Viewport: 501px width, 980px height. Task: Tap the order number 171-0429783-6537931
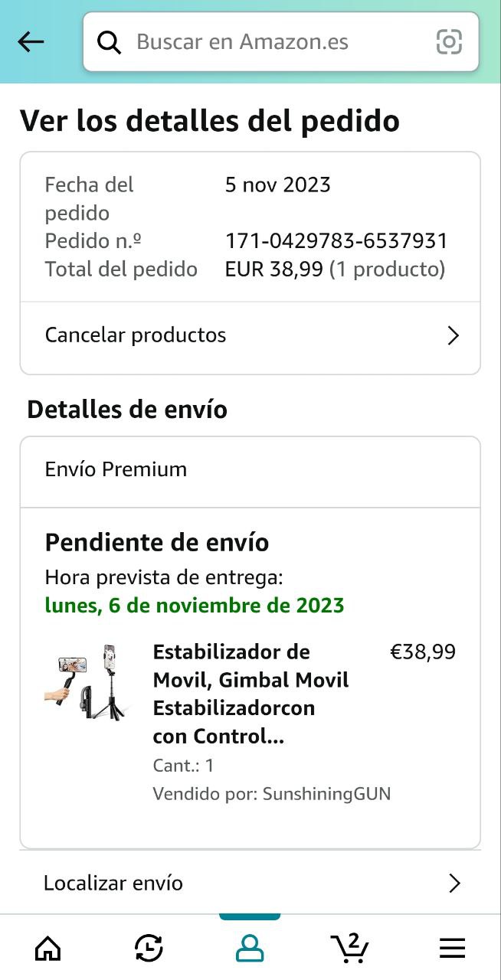click(x=336, y=241)
